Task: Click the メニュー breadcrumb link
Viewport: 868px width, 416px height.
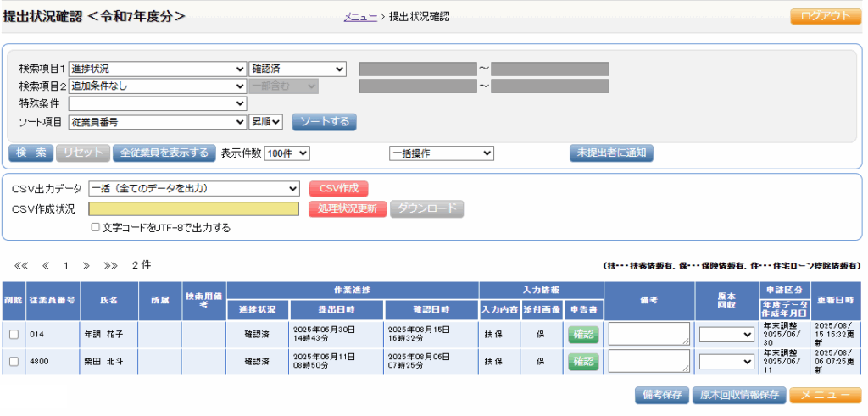Action: [x=360, y=16]
